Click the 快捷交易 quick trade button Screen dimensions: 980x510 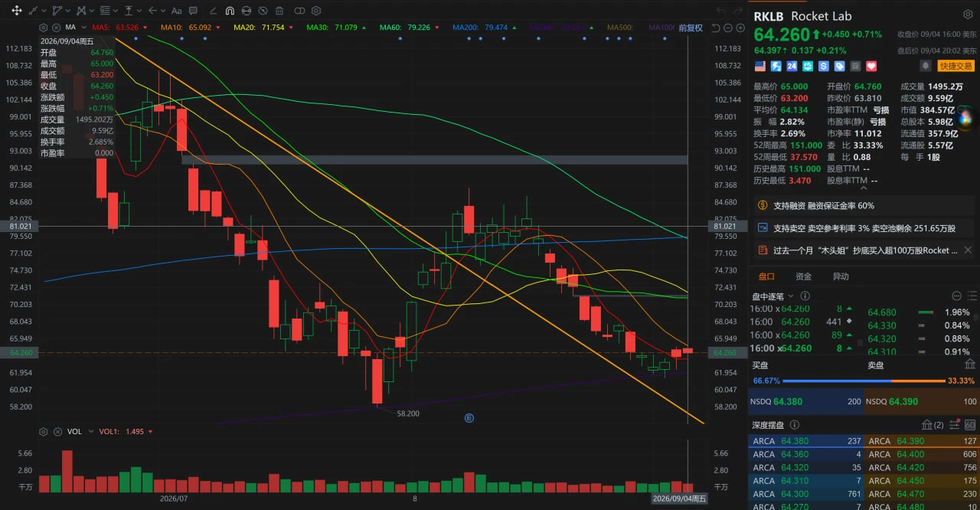[956, 66]
